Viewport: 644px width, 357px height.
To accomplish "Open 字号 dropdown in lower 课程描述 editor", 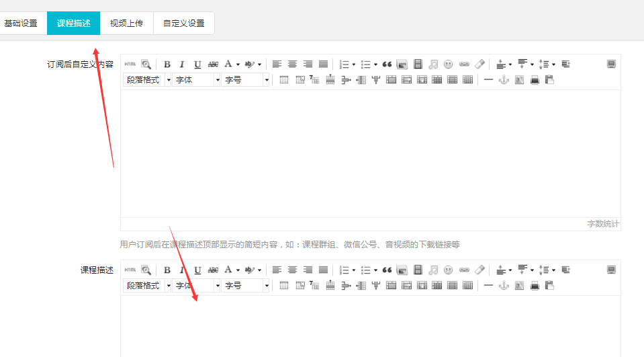I will 246,286.
